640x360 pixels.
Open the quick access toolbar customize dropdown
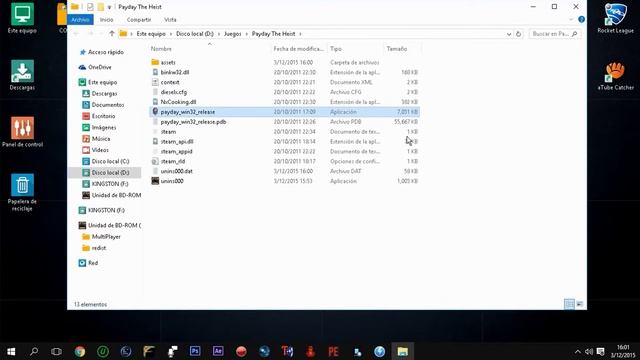coord(109,7)
